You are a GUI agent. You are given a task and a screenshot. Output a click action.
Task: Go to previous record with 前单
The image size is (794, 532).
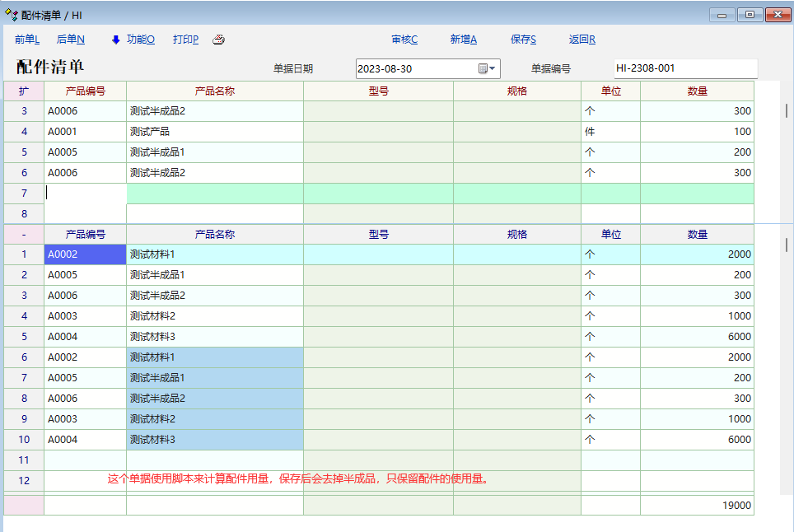[x=27, y=40]
